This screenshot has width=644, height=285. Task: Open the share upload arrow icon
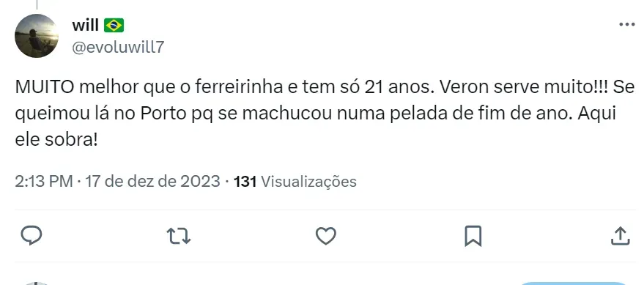click(620, 236)
